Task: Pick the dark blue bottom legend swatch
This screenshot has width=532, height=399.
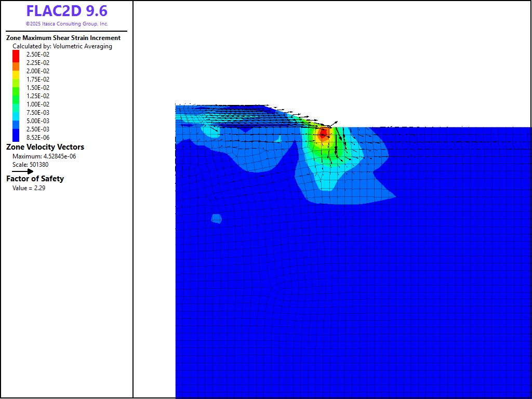Action: pos(16,136)
